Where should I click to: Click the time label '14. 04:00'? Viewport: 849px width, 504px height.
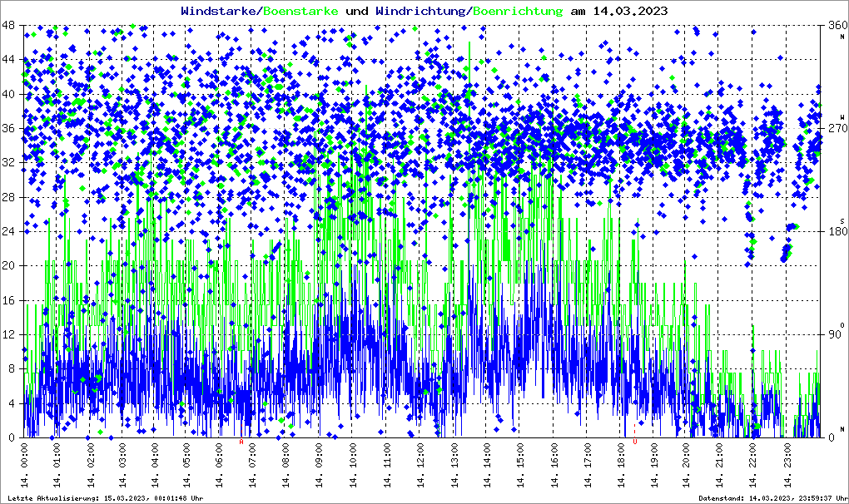[x=156, y=465]
